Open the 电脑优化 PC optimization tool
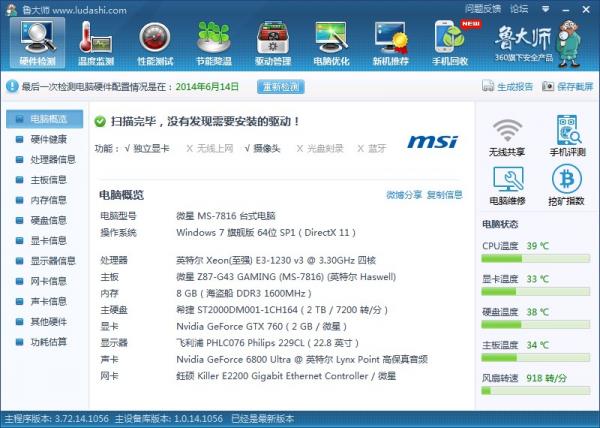 point(331,43)
